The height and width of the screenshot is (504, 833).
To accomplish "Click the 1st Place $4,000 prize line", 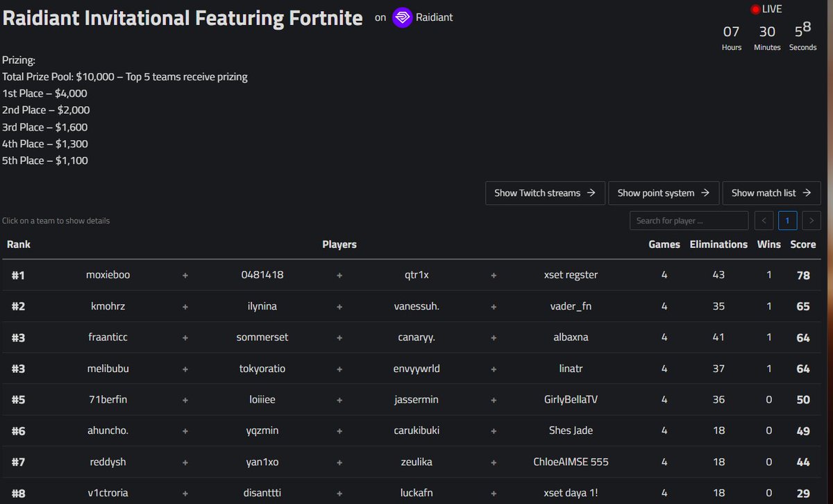I will [44, 93].
